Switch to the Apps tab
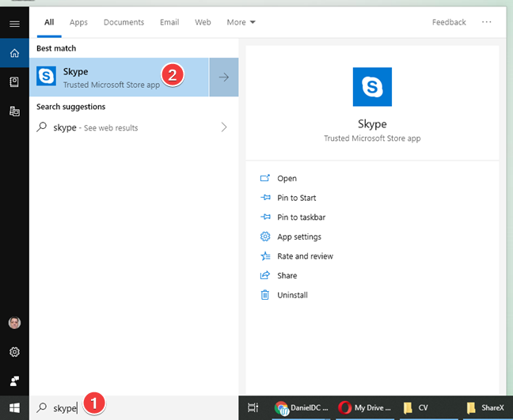The height and width of the screenshot is (420, 513). pos(78,22)
